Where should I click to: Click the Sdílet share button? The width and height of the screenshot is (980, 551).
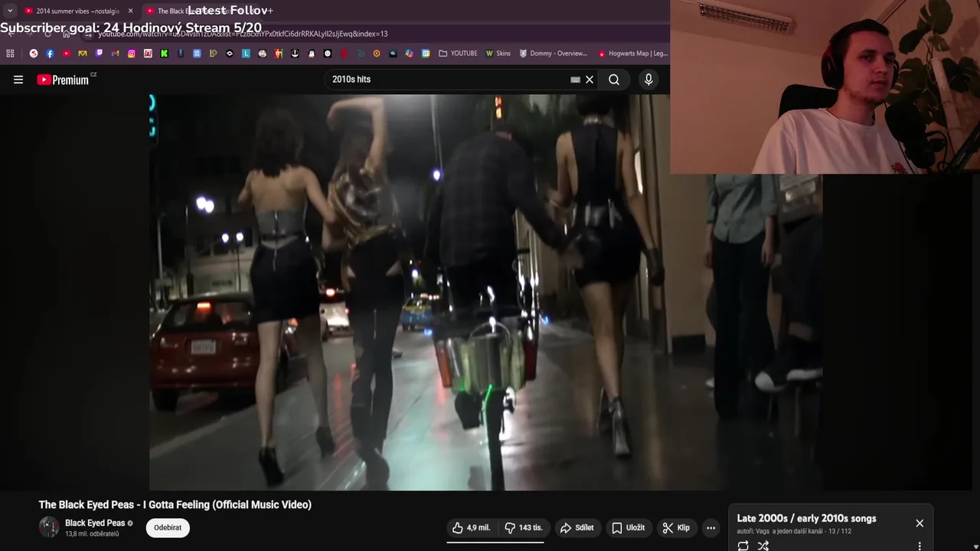(577, 527)
